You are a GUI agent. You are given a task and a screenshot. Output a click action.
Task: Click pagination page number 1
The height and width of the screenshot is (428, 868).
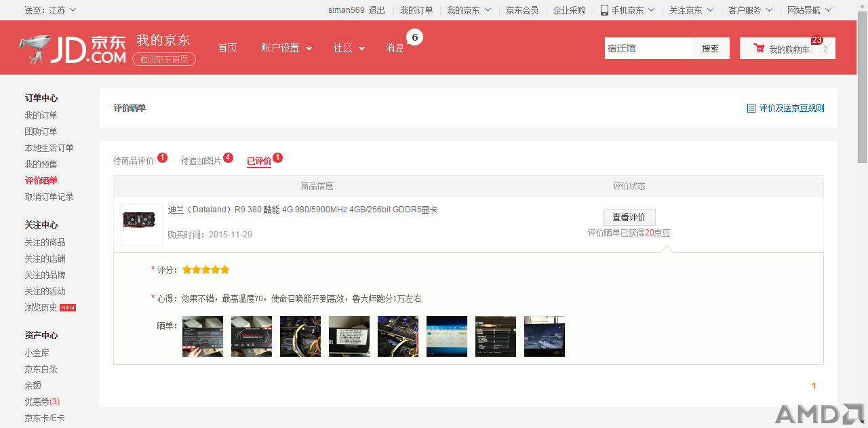click(814, 386)
